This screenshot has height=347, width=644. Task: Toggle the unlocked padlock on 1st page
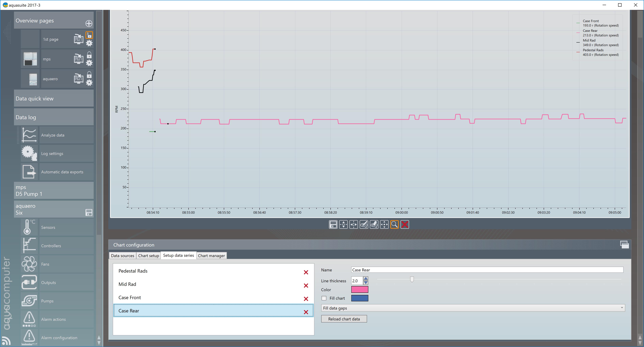[x=89, y=35]
